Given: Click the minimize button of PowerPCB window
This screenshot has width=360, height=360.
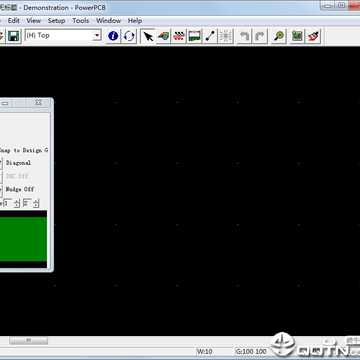Looking at the screenshot, I should 328,5.
